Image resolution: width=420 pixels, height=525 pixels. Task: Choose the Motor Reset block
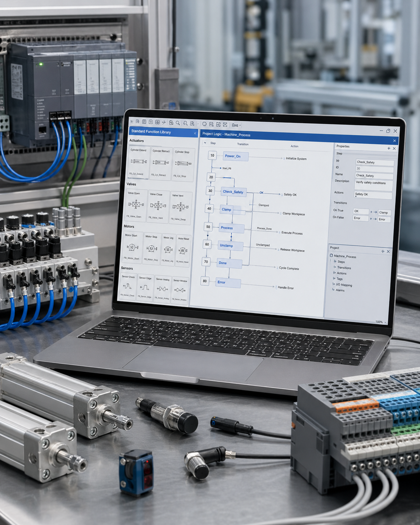(183, 251)
